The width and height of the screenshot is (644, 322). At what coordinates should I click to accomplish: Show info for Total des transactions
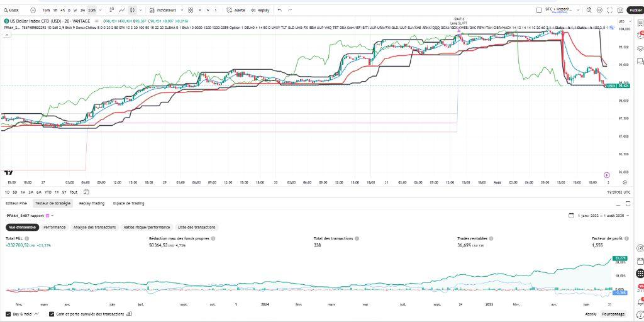click(357, 238)
